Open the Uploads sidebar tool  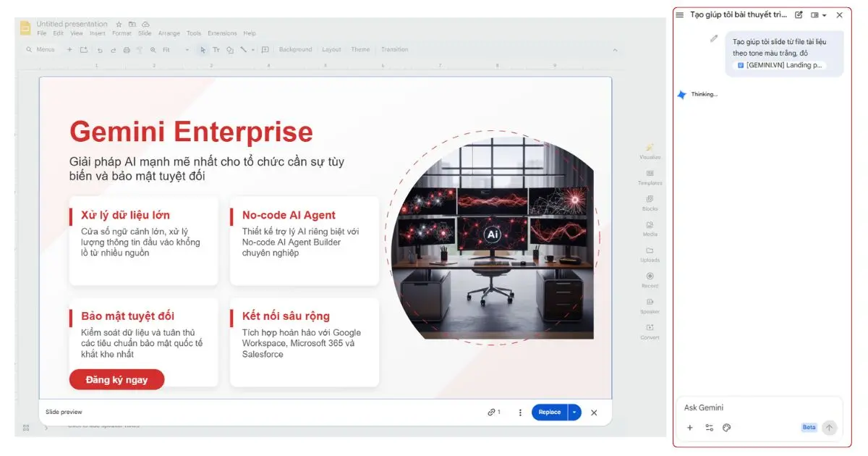[x=650, y=254]
